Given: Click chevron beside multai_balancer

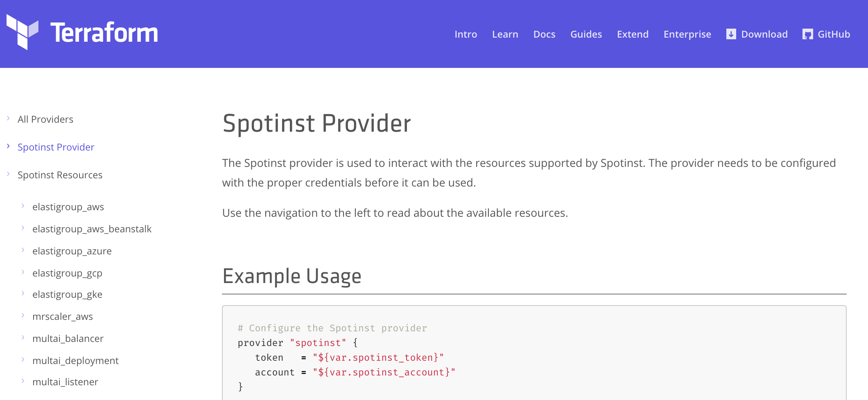Looking at the screenshot, I should [23, 337].
